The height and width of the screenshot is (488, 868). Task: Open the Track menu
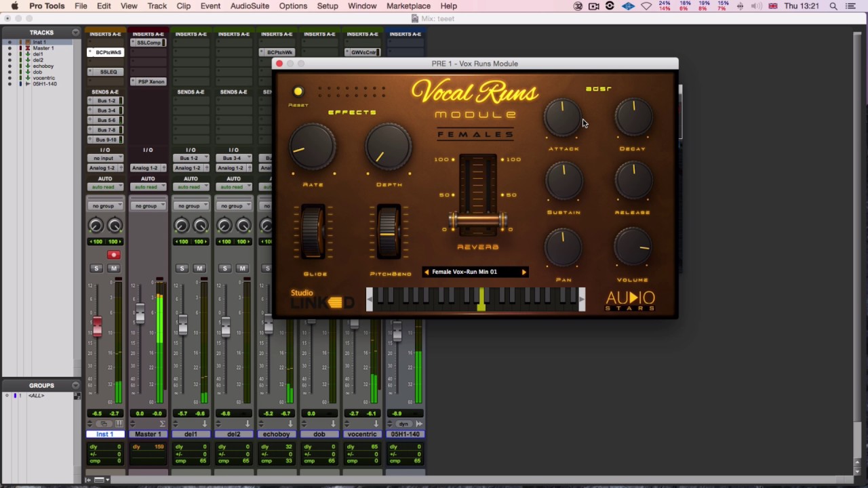(x=157, y=6)
